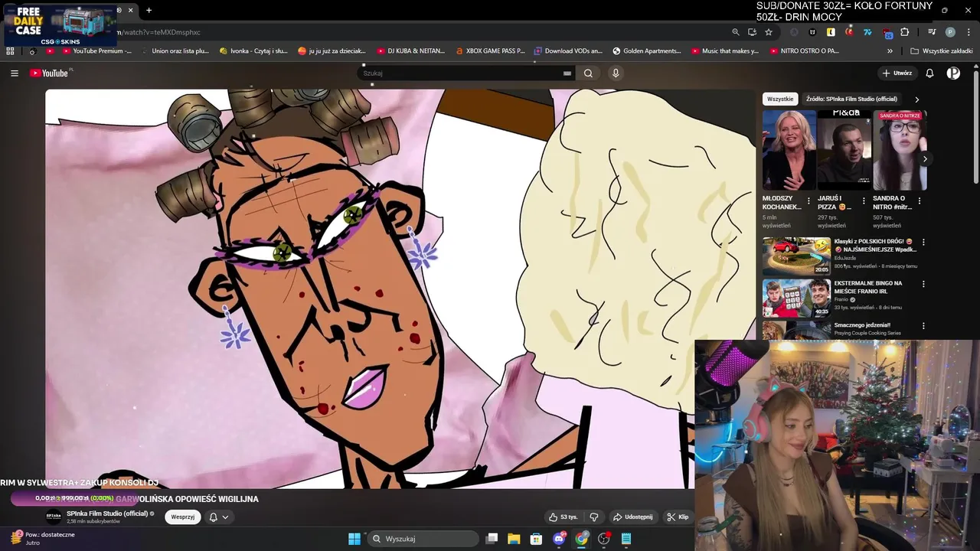Open the YouTube hamburger guide menu
Image resolution: width=980 pixels, height=551 pixels.
[x=15, y=73]
